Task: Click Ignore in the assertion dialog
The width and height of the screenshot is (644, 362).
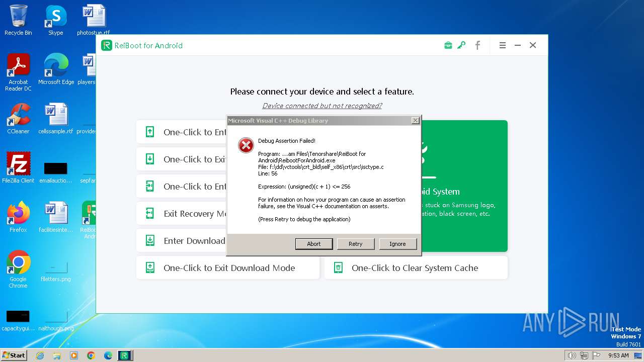Action: coord(397,244)
